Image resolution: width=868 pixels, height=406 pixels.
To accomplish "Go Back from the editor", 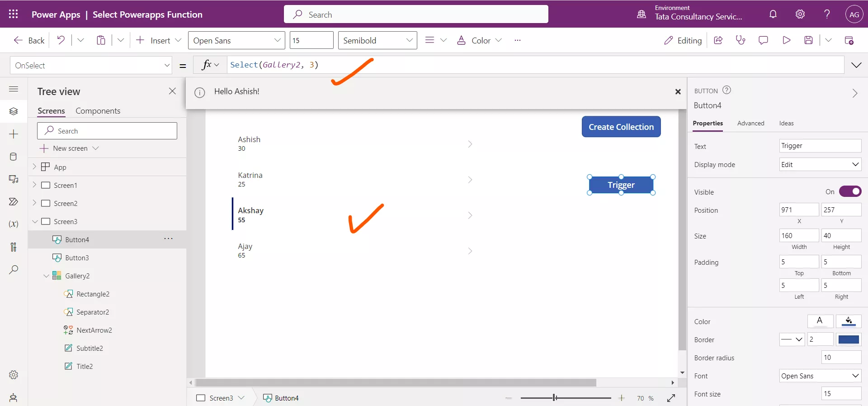I will 29,40.
